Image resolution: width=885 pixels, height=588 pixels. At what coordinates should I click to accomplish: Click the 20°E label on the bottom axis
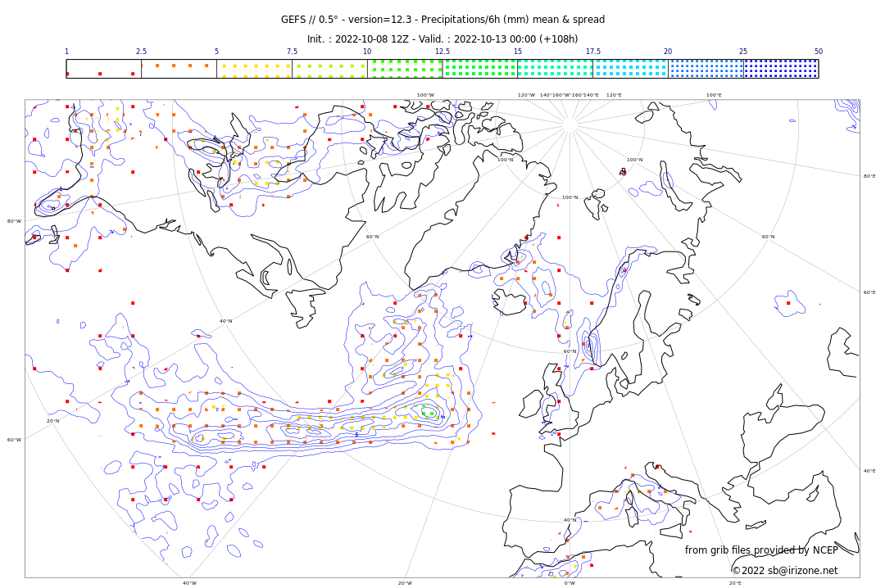click(735, 583)
